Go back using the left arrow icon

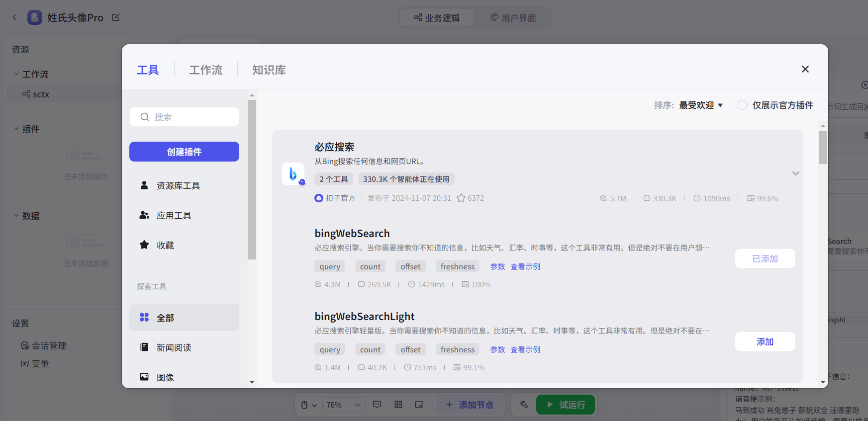point(14,17)
